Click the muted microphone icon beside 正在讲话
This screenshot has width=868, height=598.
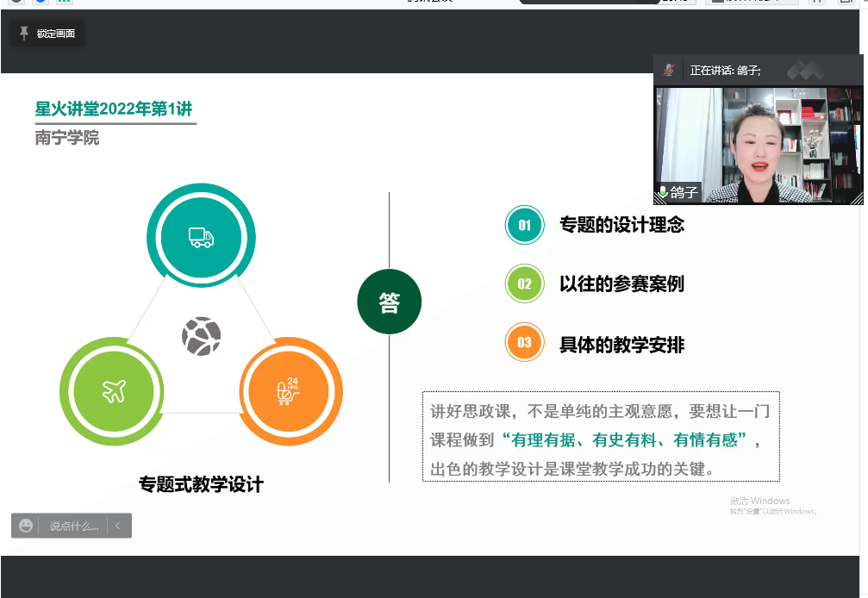669,70
